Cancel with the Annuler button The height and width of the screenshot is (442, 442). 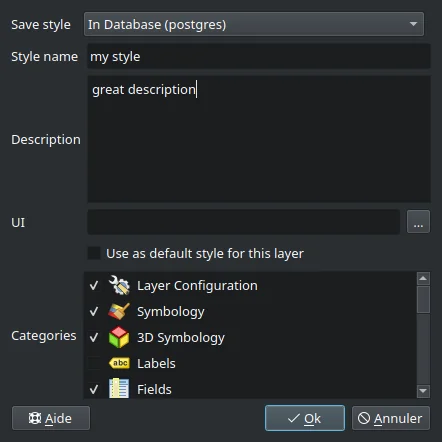(x=391, y=418)
